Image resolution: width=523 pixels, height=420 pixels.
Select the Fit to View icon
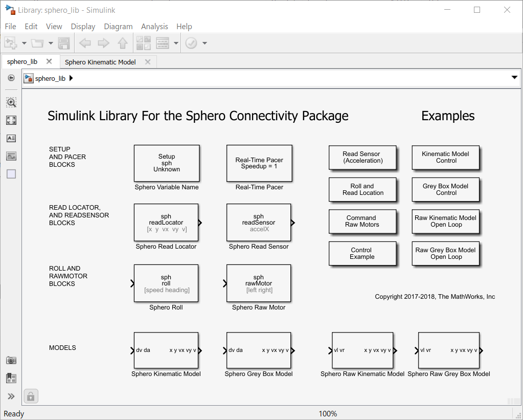click(x=11, y=120)
